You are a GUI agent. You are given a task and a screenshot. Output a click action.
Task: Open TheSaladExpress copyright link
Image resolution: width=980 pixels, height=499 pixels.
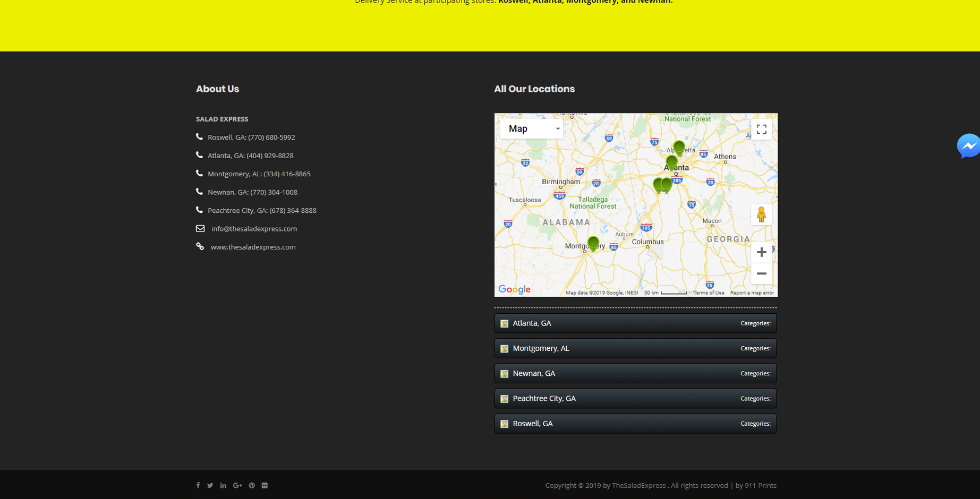639,485
